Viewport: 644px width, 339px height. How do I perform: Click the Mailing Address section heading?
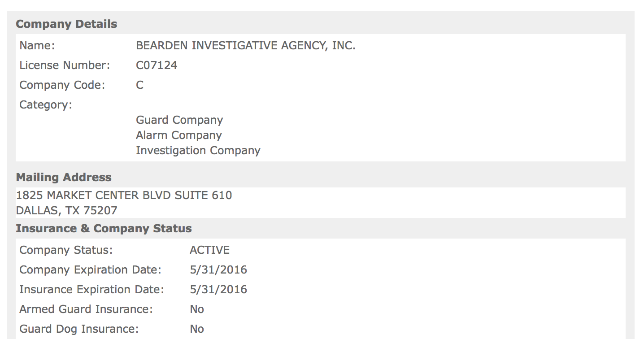(64, 178)
